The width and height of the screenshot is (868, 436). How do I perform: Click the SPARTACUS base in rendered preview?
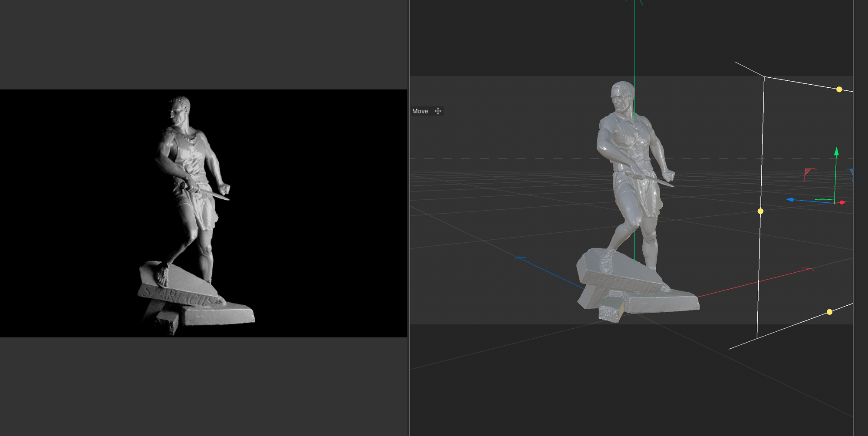click(x=178, y=294)
